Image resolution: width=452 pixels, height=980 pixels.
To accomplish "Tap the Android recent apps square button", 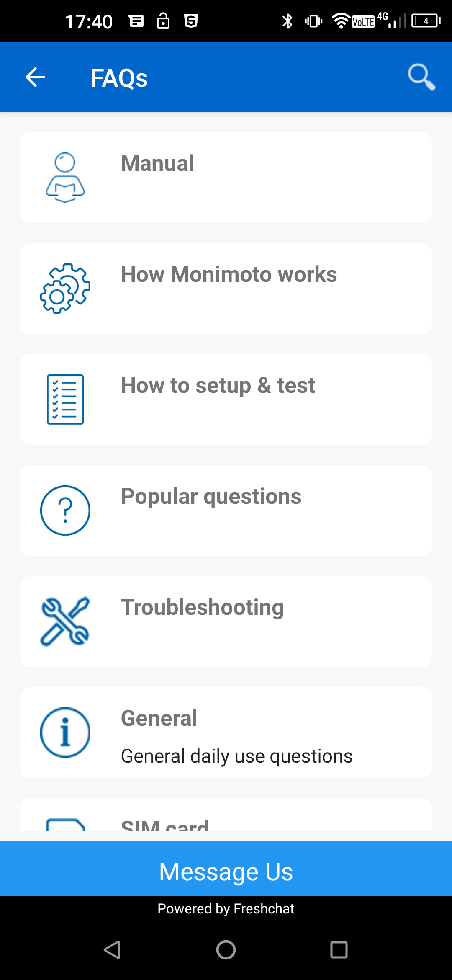I will [x=339, y=950].
